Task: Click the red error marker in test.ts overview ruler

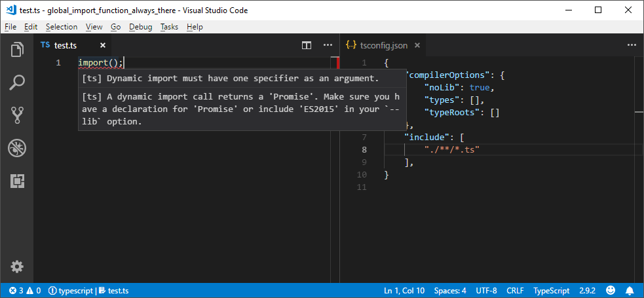Action: pyautogui.click(x=338, y=63)
